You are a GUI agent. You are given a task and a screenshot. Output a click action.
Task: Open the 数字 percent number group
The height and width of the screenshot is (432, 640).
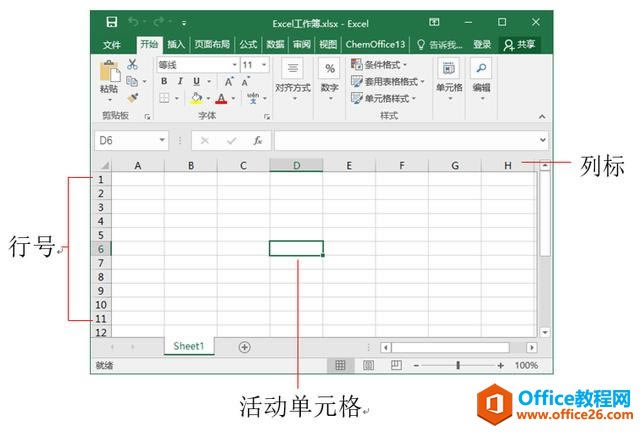tap(330, 80)
